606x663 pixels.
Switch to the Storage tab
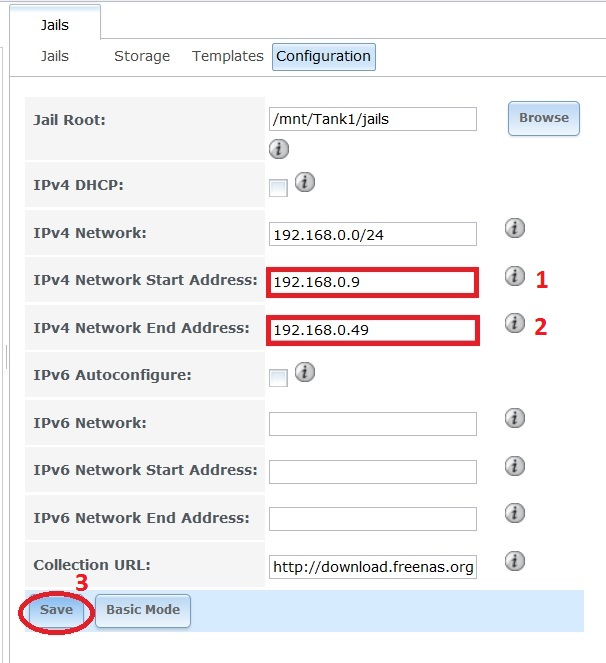point(142,57)
